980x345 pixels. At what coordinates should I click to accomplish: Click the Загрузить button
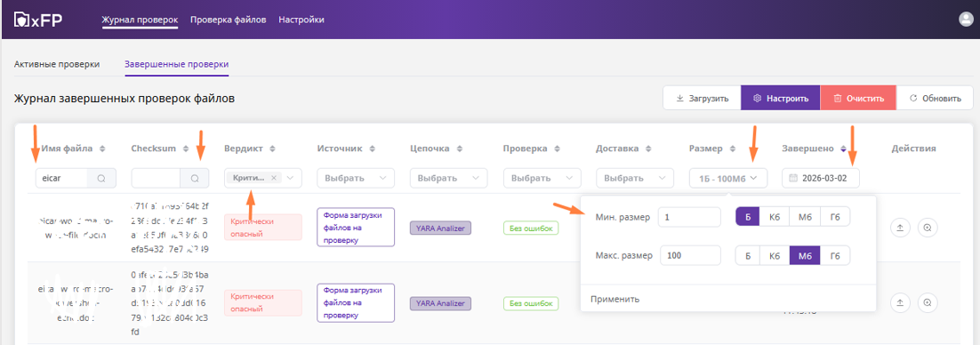(x=702, y=98)
